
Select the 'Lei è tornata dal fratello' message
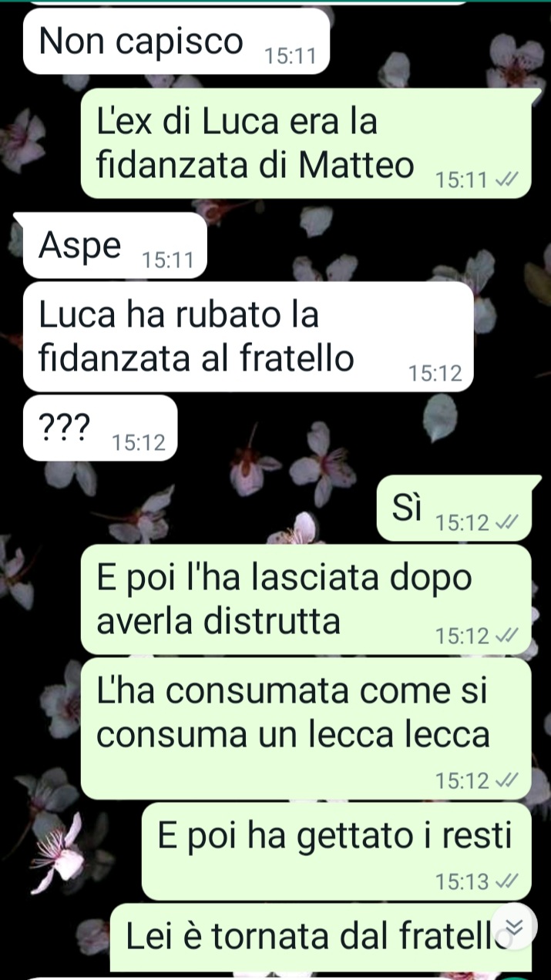point(321,938)
